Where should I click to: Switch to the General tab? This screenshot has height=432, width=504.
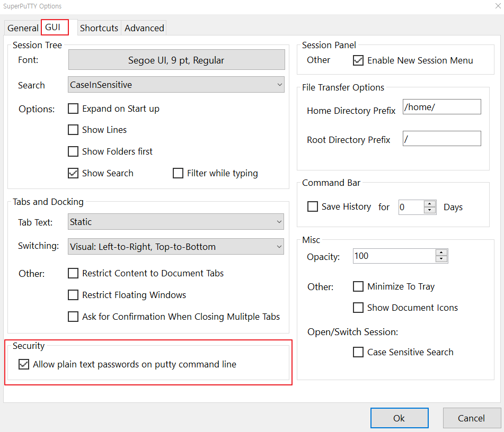click(x=23, y=28)
